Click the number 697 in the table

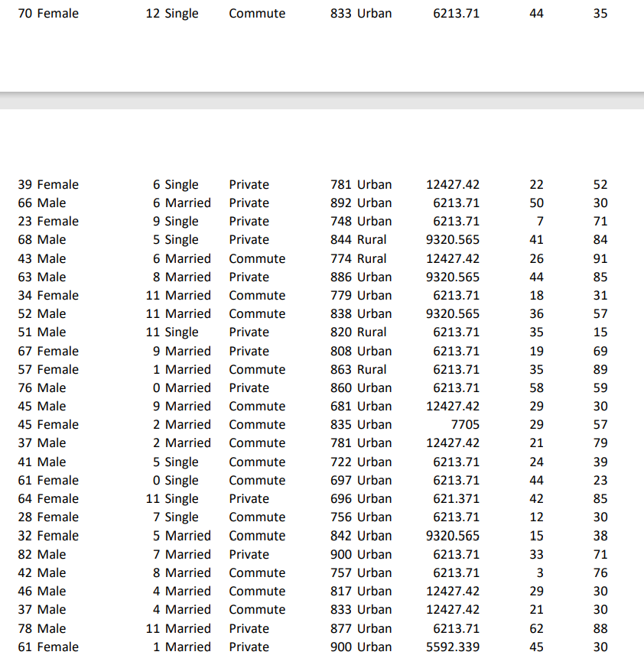341,481
